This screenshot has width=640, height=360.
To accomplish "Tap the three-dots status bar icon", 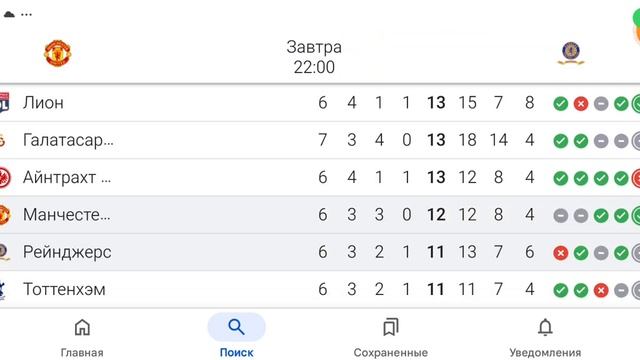I will tap(27, 14).
